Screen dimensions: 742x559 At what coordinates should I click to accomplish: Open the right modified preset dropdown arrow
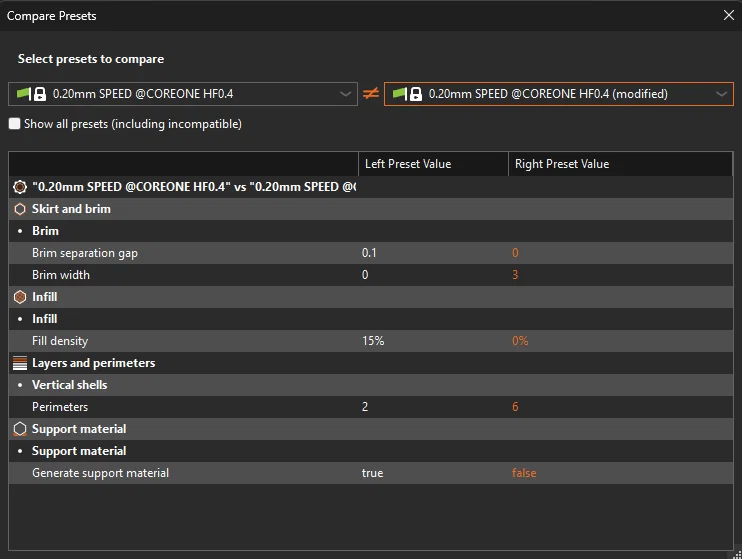point(721,94)
